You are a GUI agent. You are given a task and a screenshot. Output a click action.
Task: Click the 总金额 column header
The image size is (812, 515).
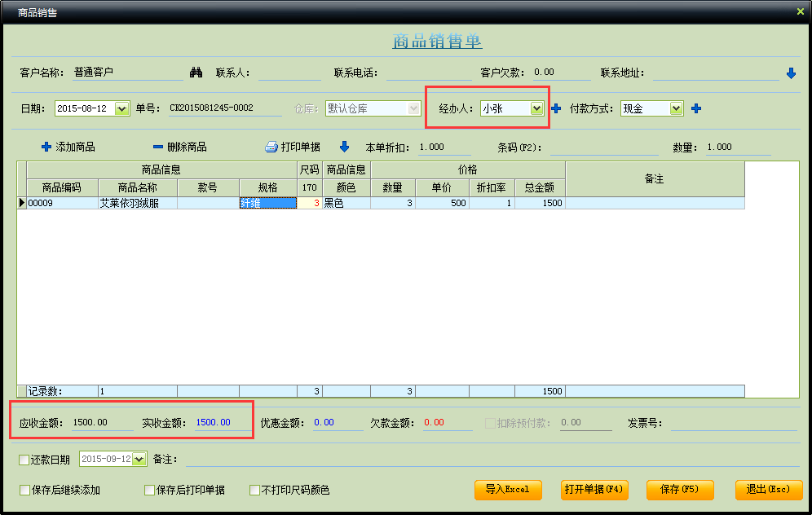540,187
